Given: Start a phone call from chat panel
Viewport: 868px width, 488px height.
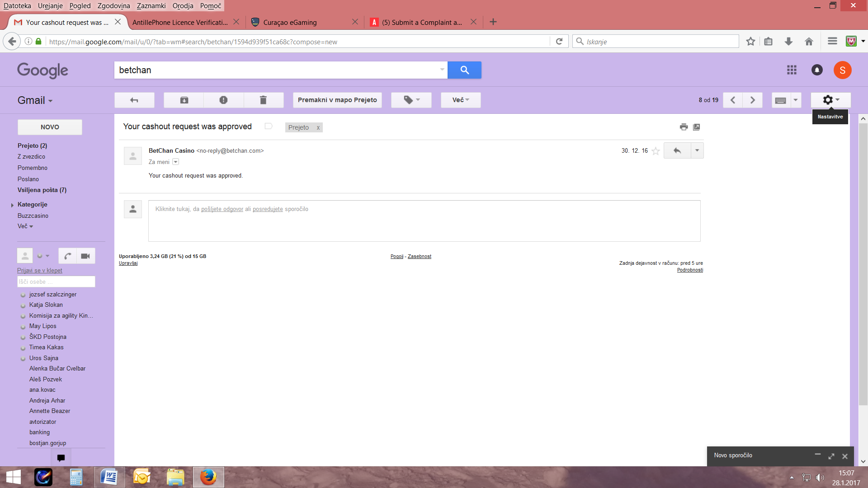Looking at the screenshot, I should coord(67,256).
